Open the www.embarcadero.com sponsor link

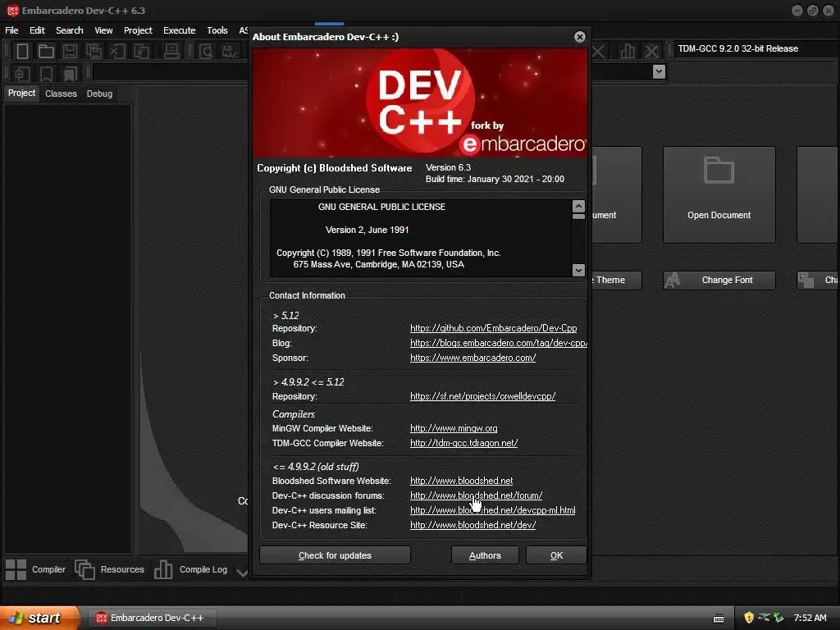tap(473, 358)
